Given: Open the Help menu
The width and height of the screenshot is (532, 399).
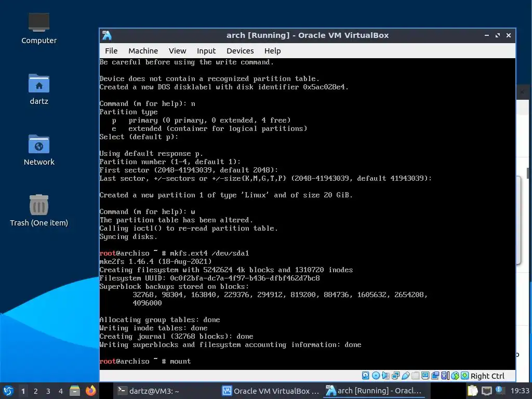Looking at the screenshot, I should click(x=272, y=51).
